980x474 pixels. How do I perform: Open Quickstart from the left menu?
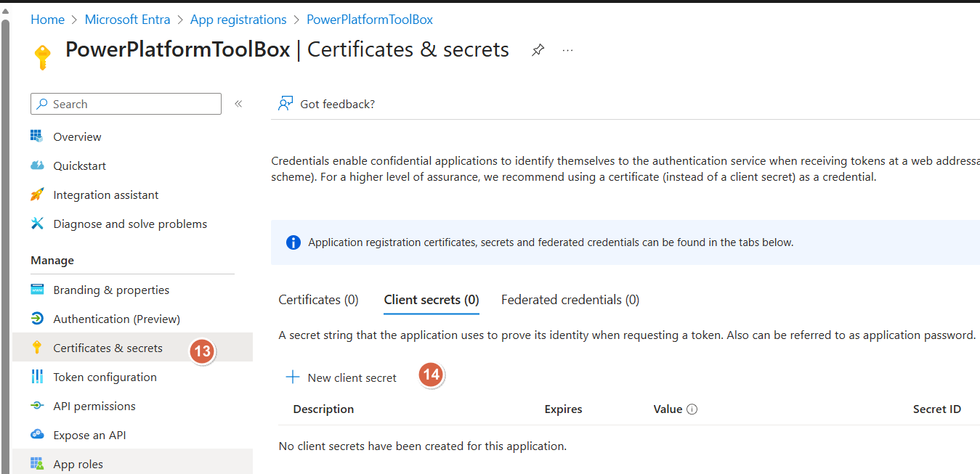coord(77,166)
